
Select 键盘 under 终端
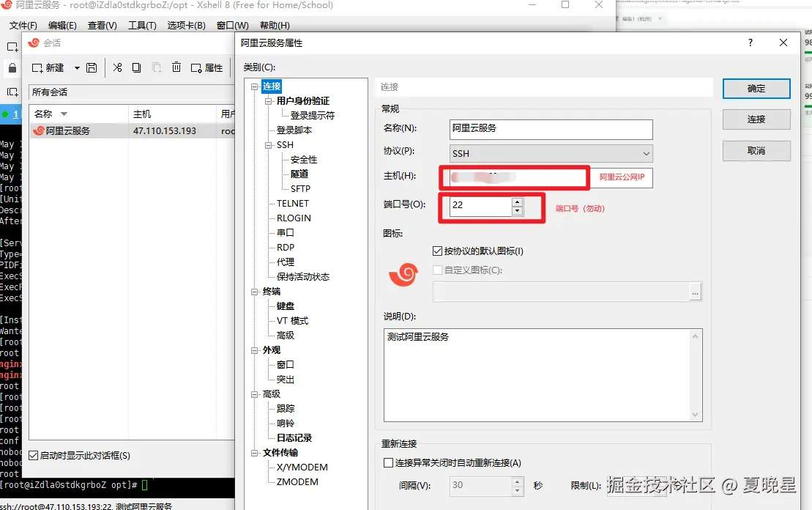(286, 306)
